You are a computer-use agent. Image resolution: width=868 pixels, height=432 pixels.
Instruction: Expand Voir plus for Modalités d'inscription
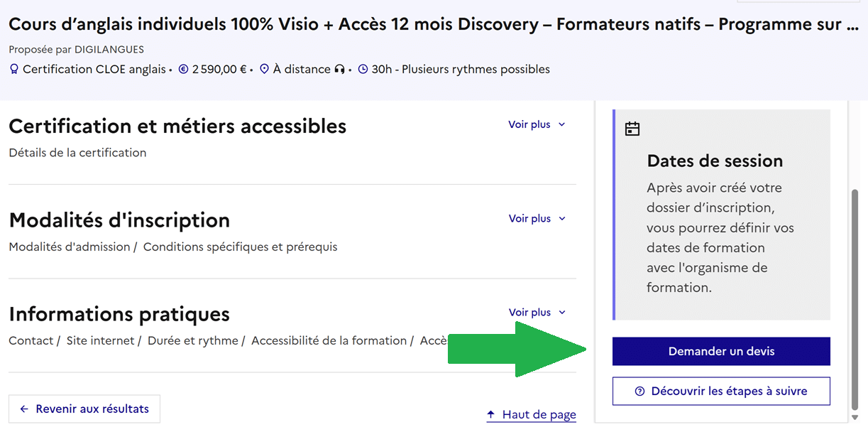click(x=537, y=219)
